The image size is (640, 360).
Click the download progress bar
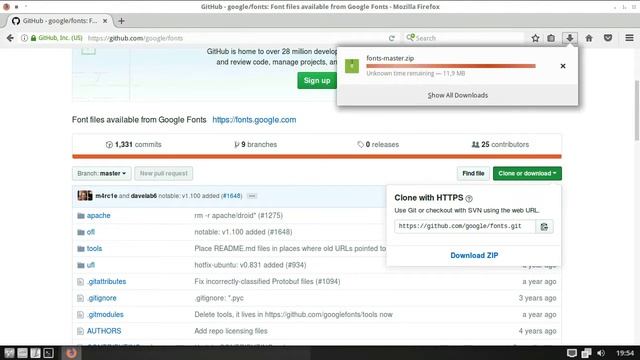[x=451, y=66]
